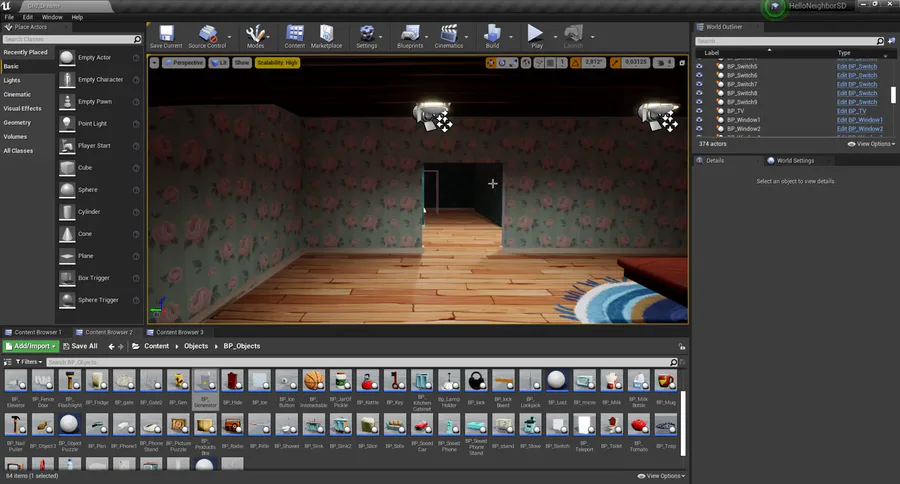Toggle visibility of BP_Window2
The image size is (900, 484).
(x=699, y=129)
